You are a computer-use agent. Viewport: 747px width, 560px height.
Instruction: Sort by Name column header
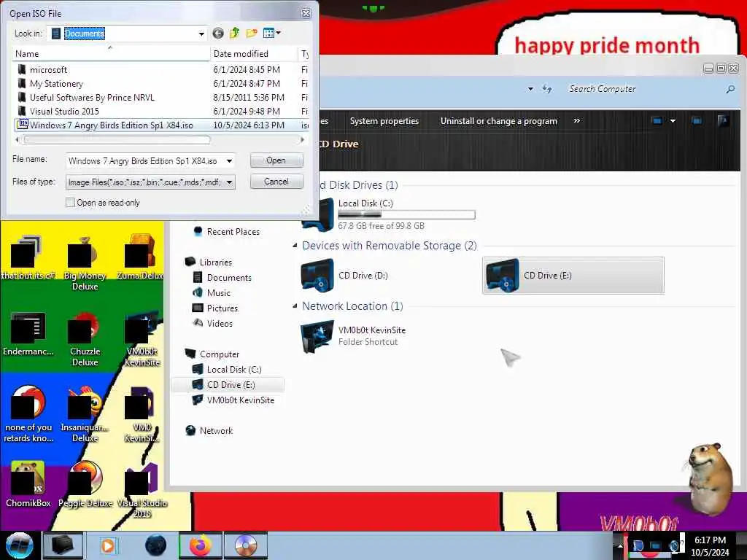[x=111, y=54]
